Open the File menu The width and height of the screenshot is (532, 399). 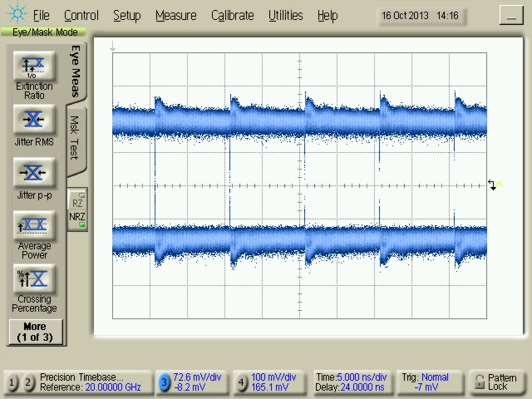(41, 15)
